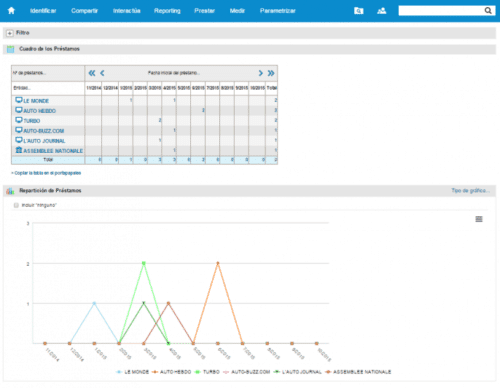500x388 pixels.
Task: Click the 12/2014 column header
Action: [x=110, y=88]
